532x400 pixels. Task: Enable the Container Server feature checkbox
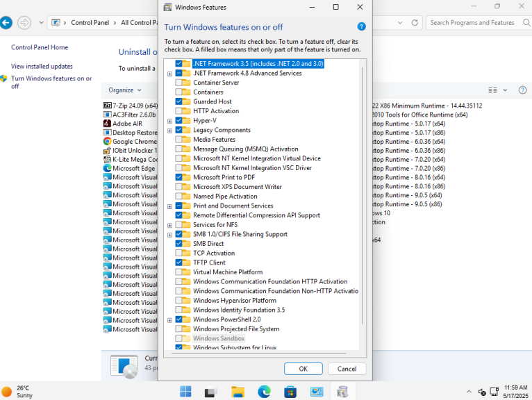(178, 83)
